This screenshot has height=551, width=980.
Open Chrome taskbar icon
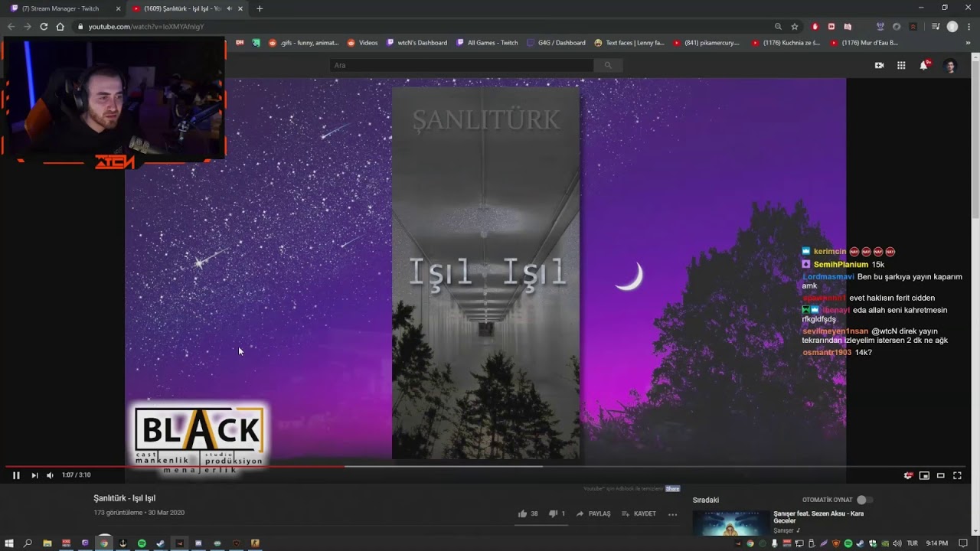coord(104,543)
